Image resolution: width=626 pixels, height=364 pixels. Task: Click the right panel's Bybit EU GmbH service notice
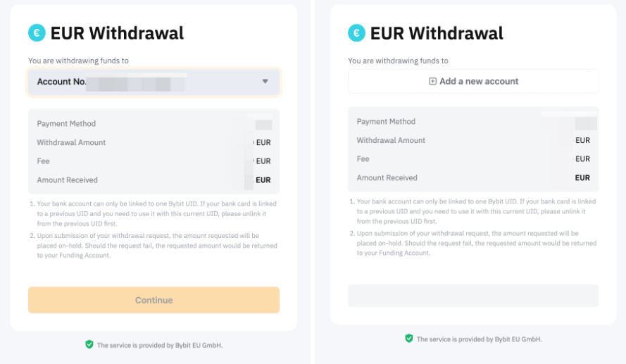click(x=480, y=339)
